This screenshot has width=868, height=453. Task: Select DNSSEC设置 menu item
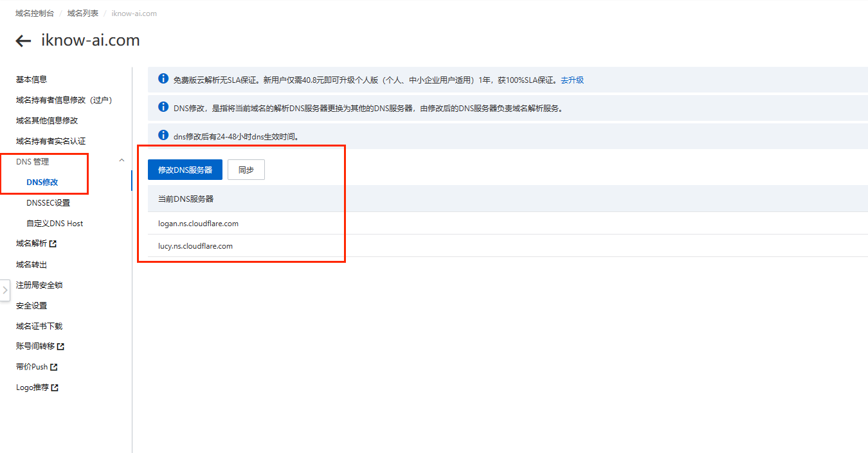pos(48,203)
